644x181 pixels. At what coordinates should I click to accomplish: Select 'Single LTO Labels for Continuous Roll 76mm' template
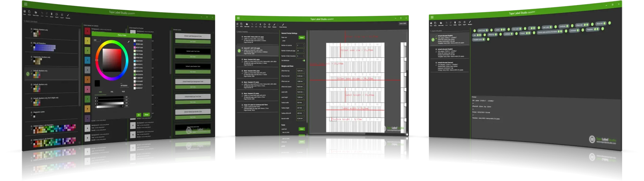click(257, 107)
